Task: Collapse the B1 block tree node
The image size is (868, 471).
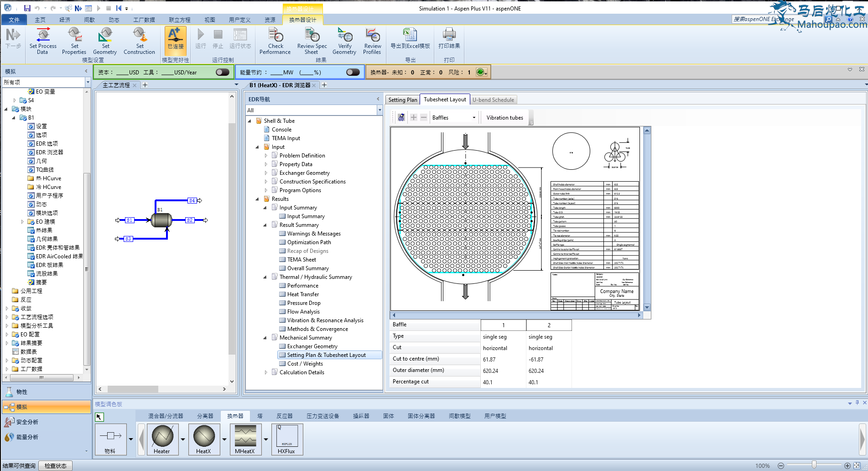Action: pyautogui.click(x=14, y=118)
